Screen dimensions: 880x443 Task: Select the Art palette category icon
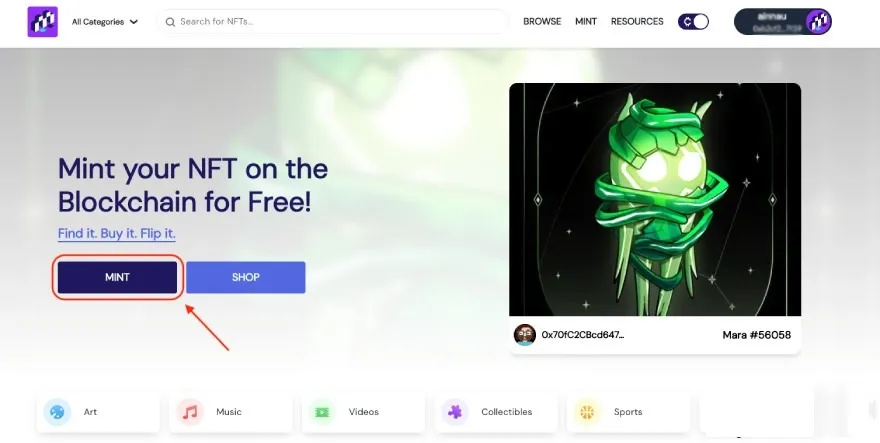click(x=57, y=412)
